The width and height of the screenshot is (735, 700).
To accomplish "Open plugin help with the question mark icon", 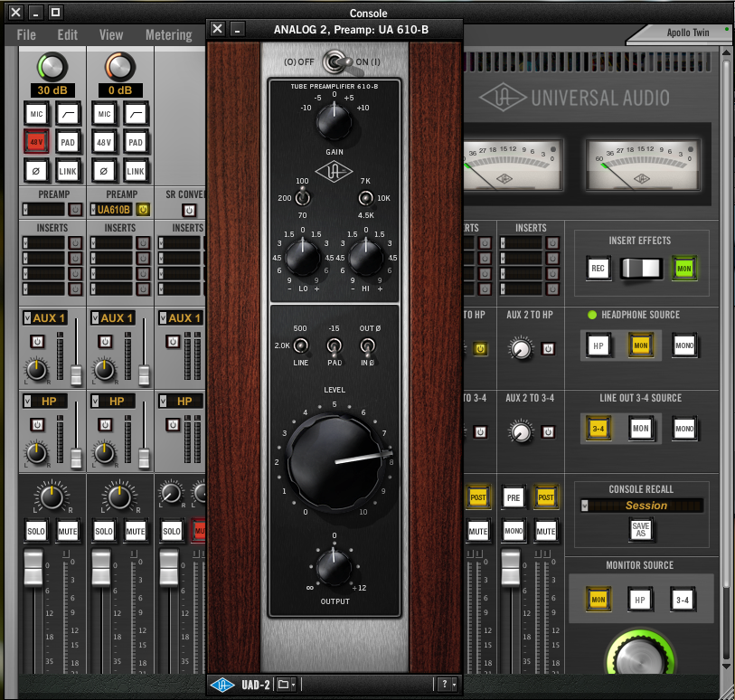I will click(x=444, y=685).
